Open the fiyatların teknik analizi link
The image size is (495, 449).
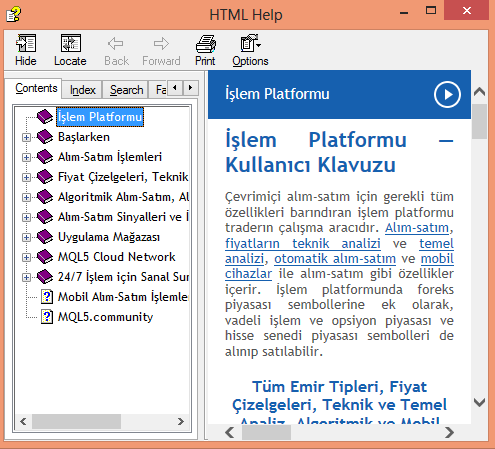(303, 243)
